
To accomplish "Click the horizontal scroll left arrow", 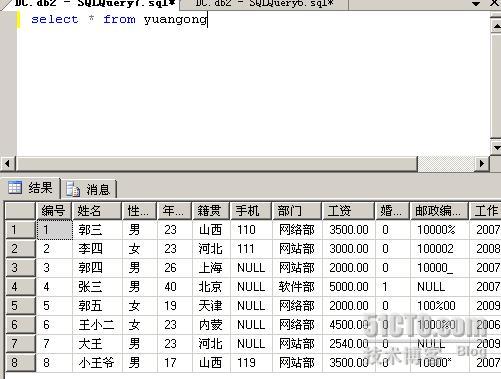I will [x=8, y=164].
